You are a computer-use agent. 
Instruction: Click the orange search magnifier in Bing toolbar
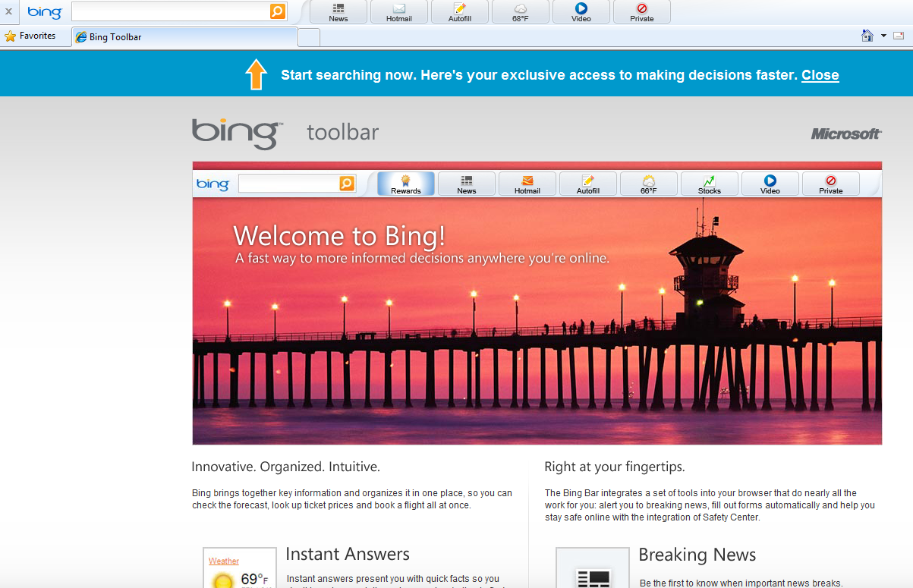click(278, 11)
